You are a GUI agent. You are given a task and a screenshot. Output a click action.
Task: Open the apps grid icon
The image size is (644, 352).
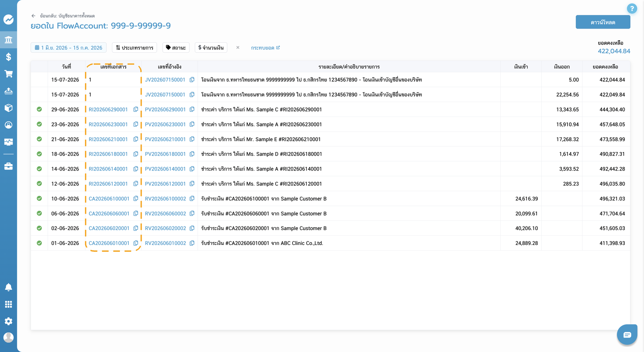(8, 304)
